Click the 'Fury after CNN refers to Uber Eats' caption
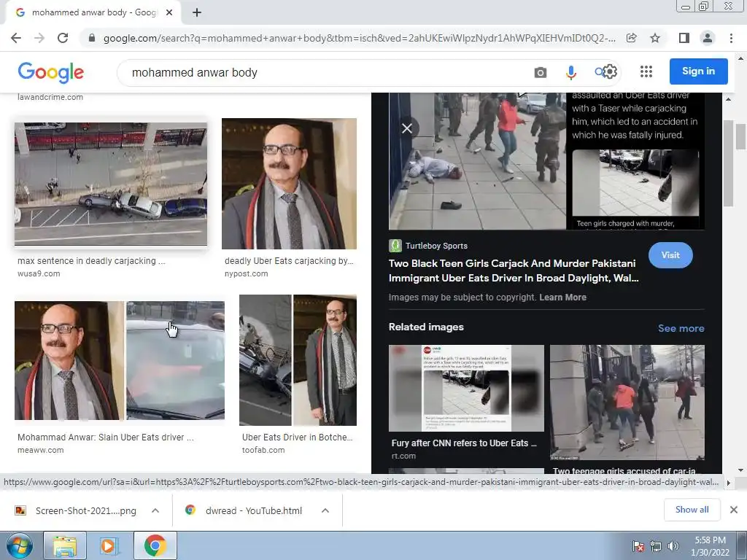This screenshot has width=747, height=560. pyautogui.click(x=464, y=443)
